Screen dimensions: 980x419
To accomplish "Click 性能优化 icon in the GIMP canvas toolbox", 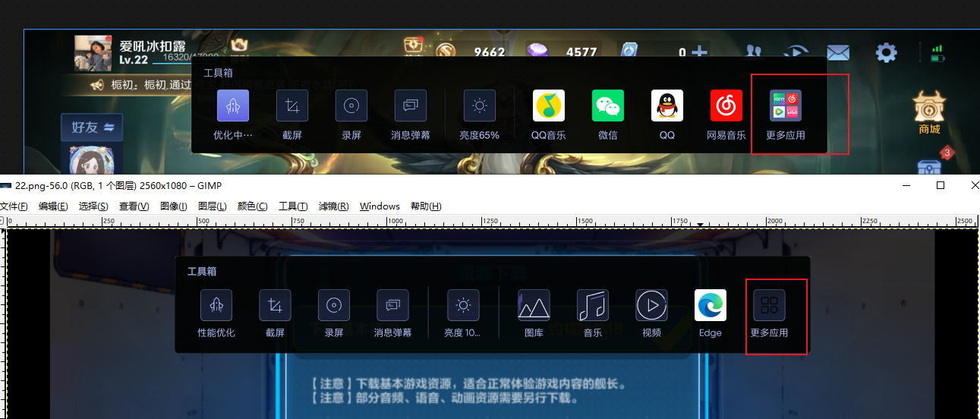I will tap(216, 305).
